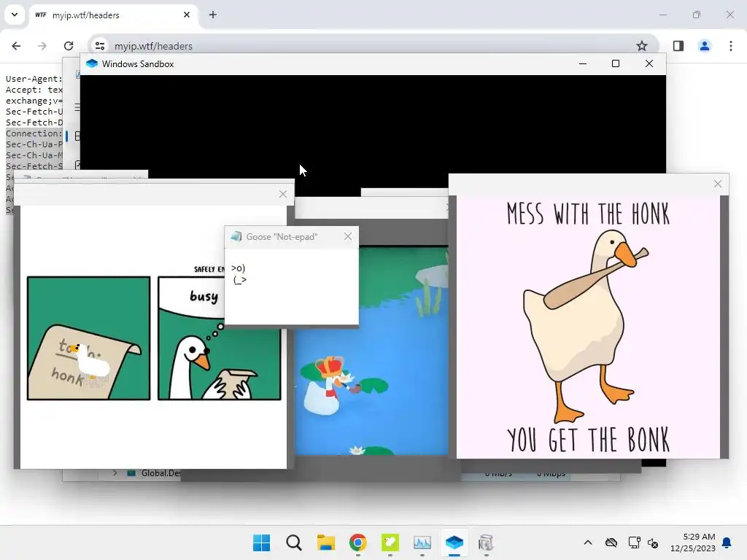Viewport: 747px width, 560px height.
Task: Expand the tab search dropdown
Action: 15,15
